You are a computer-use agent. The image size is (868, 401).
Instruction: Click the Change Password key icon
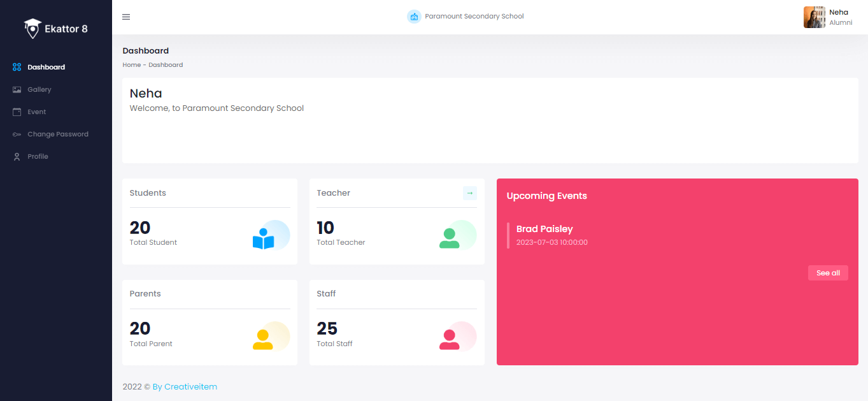click(17, 135)
